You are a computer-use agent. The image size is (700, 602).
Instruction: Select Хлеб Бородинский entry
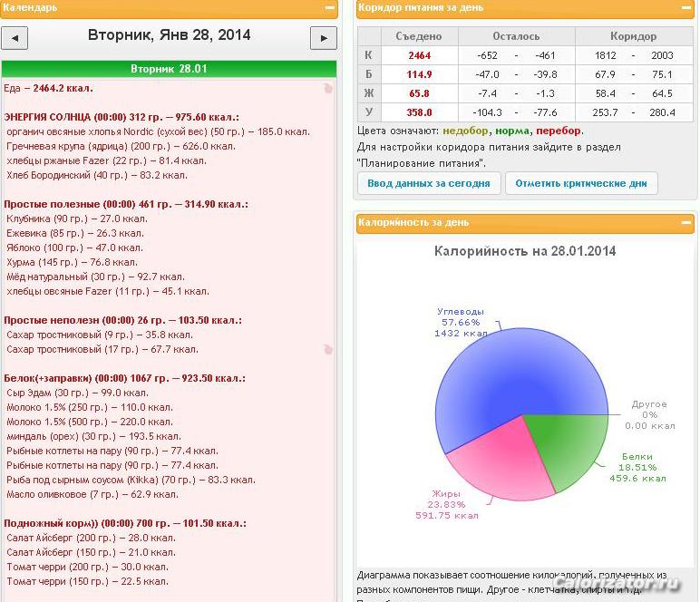97,175
